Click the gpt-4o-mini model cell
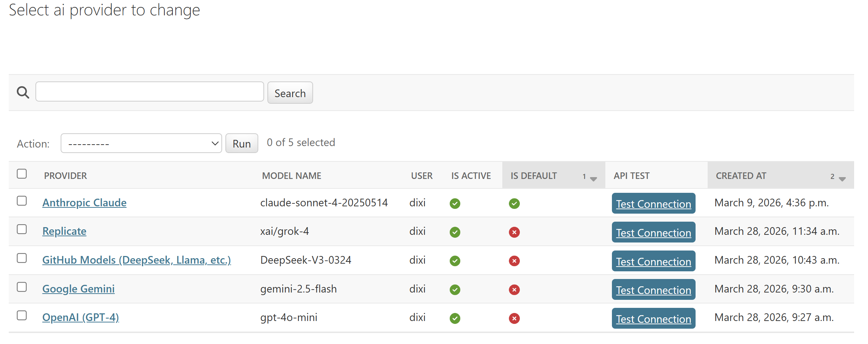This screenshot has width=868, height=344. (289, 317)
